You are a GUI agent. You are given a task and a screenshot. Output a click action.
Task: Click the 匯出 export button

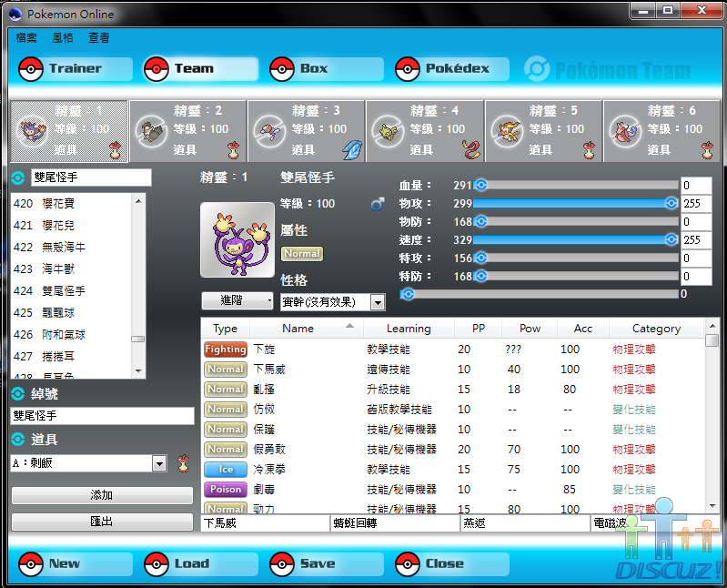point(102,522)
